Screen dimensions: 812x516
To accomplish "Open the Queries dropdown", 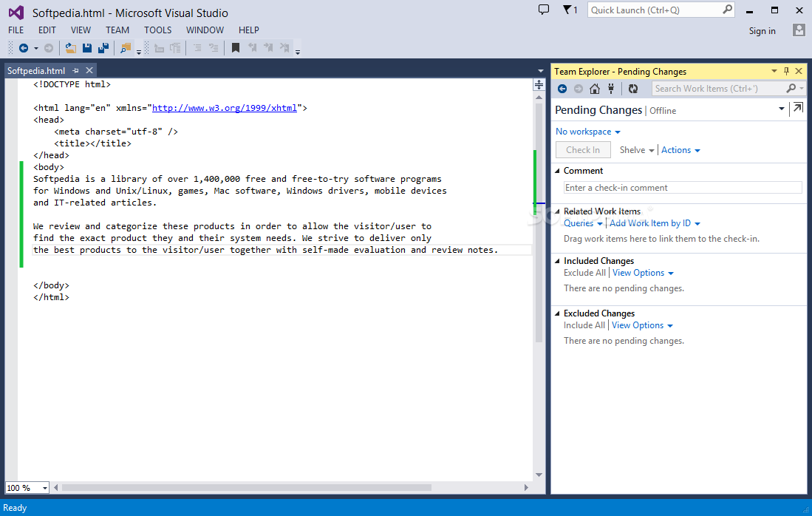I will tap(583, 223).
